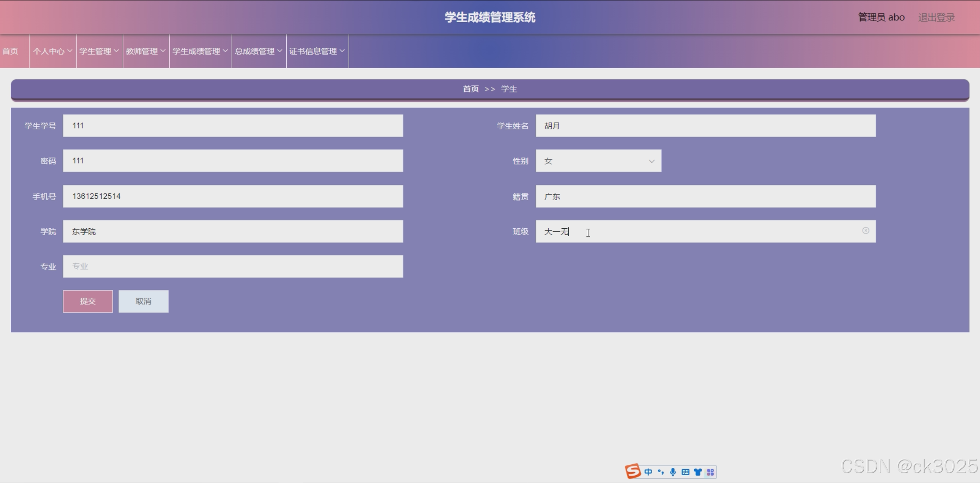980x483 pixels.
Task: Click 首页 in the breadcrumb
Action: 471,89
